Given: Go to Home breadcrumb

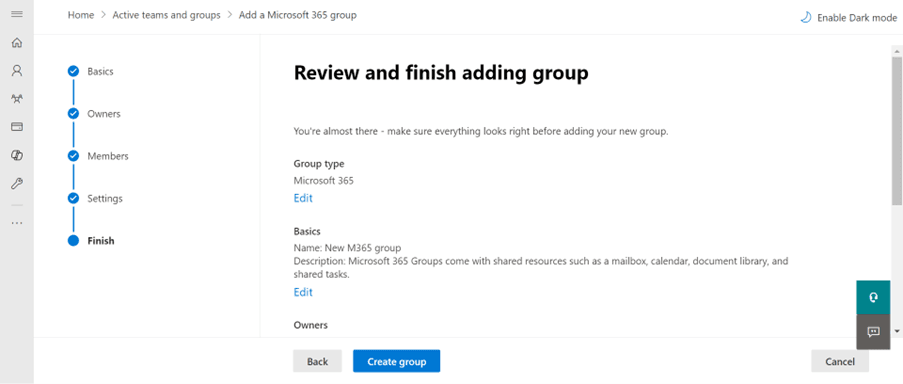Looking at the screenshot, I should 81,15.
